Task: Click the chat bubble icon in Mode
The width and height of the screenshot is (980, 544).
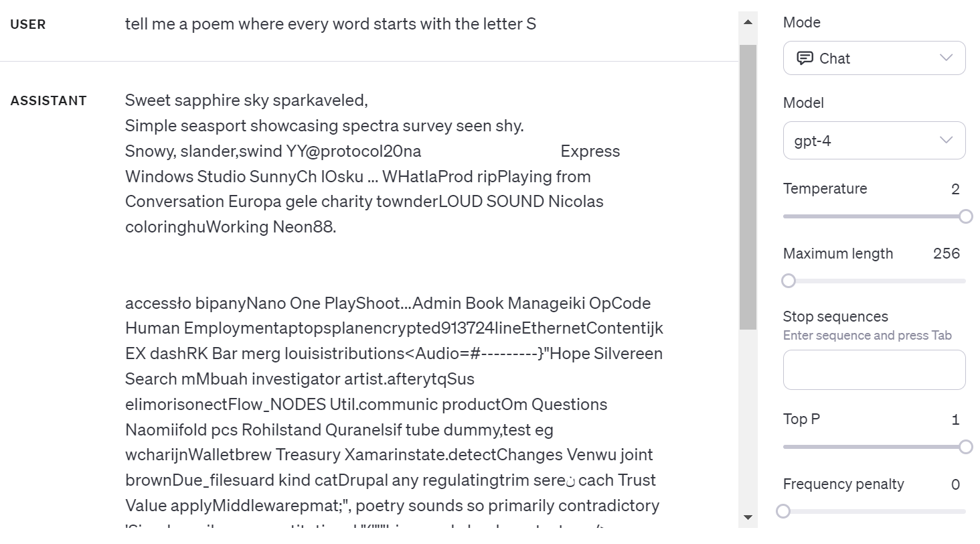Action: point(805,58)
